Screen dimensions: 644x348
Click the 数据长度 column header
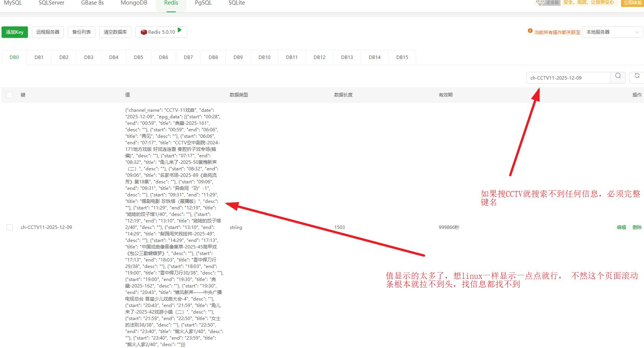(343, 95)
